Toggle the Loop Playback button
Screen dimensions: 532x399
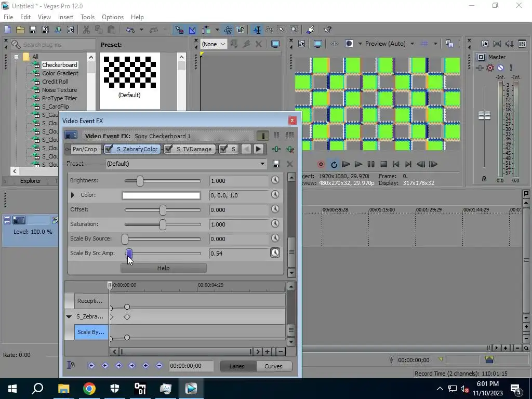(334, 165)
